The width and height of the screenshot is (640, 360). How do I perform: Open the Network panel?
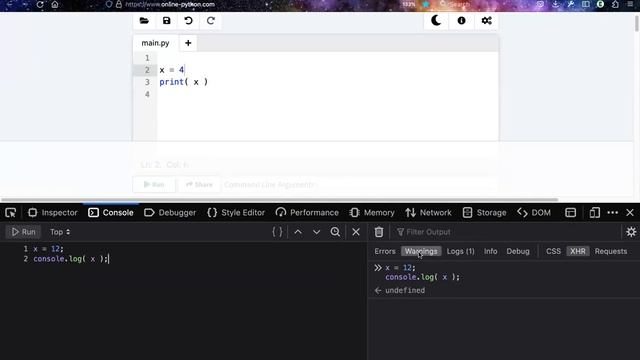click(429, 213)
